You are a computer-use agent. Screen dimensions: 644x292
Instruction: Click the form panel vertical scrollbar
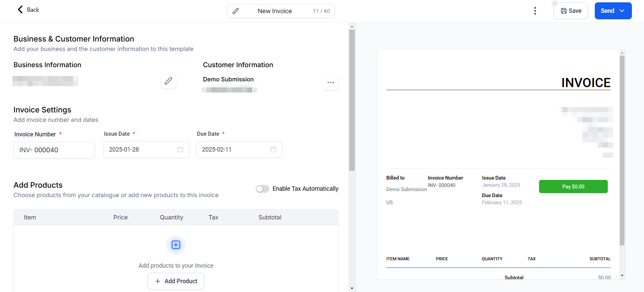tap(352, 101)
